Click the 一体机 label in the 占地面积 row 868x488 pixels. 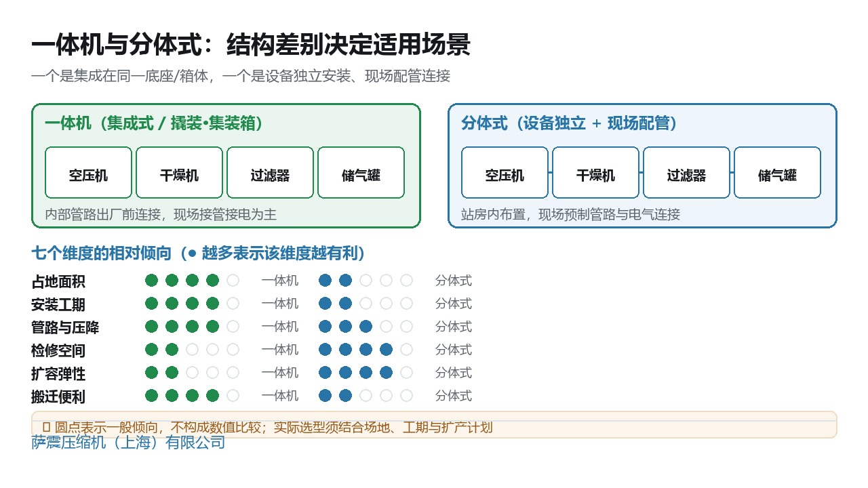click(280, 281)
